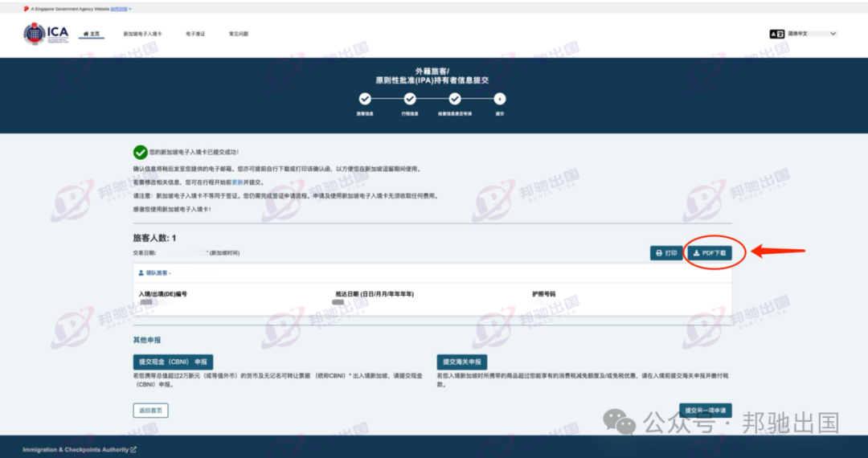
Task: Click the 主页 home menu item
Action: [x=92, y=34]
